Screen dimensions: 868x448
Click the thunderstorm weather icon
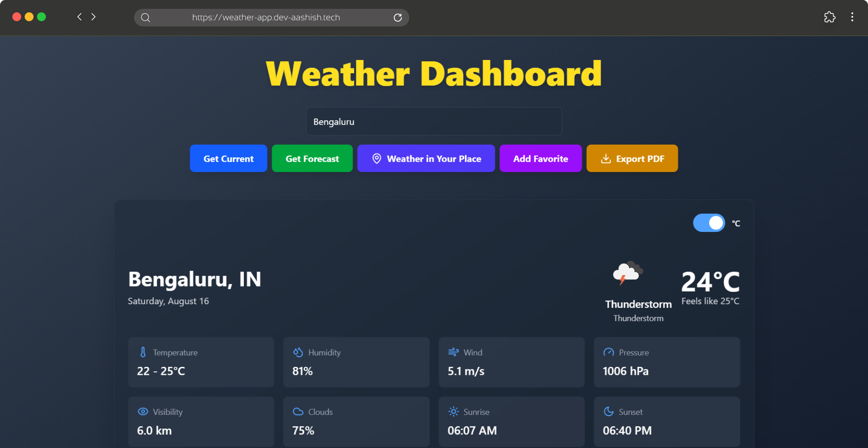(x=628, y=273)
